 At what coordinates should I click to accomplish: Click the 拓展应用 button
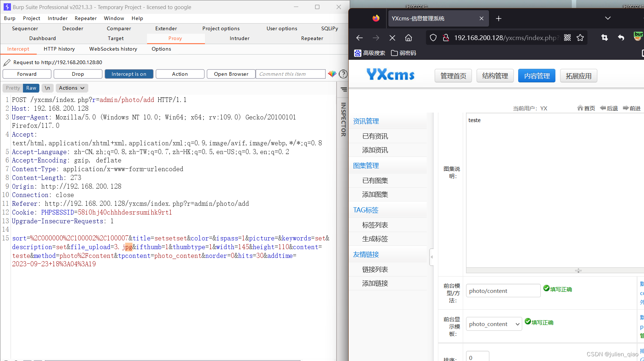coord(579,76)
